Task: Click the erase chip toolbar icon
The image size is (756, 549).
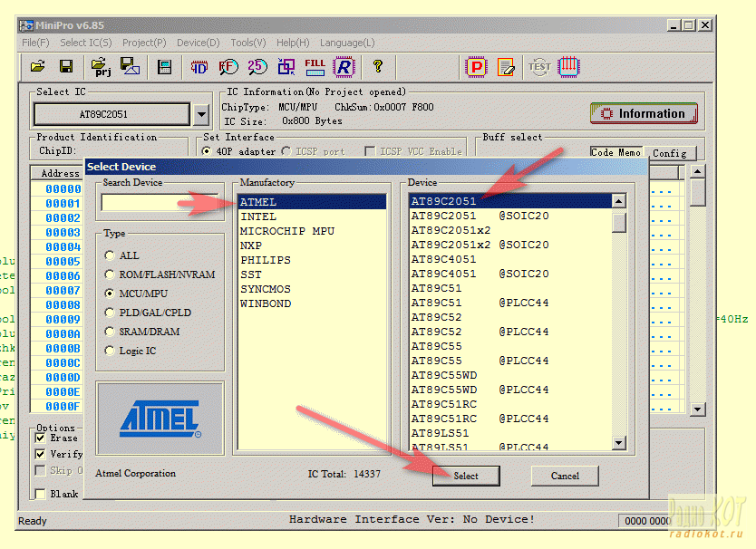Action: tap(506, 66)
